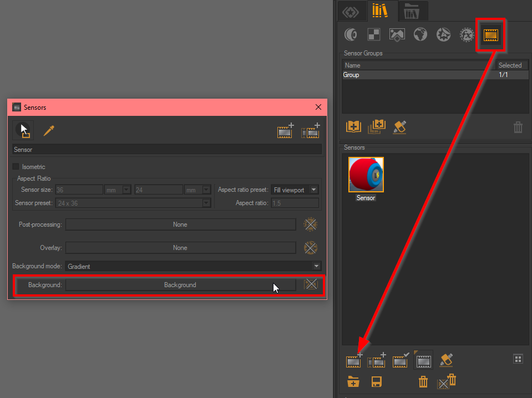Import sensor from folder icon
Screen dimensions: 532x398
(x=353, y=382)
